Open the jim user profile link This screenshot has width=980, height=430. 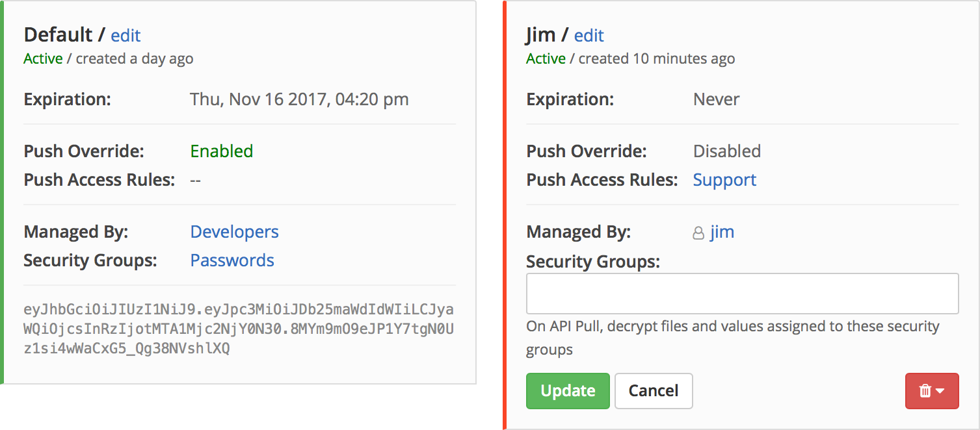pos(722,232)
